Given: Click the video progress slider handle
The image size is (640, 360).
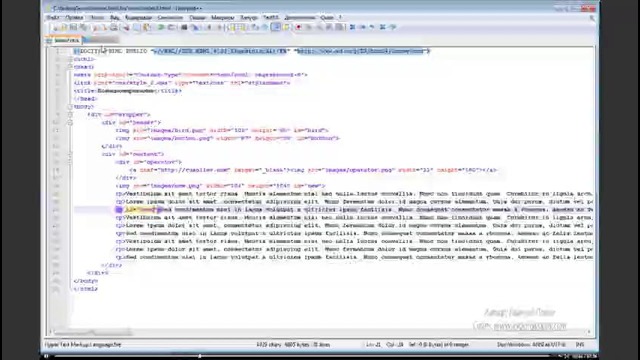Looking at the screenshot, I should point(200,356).
